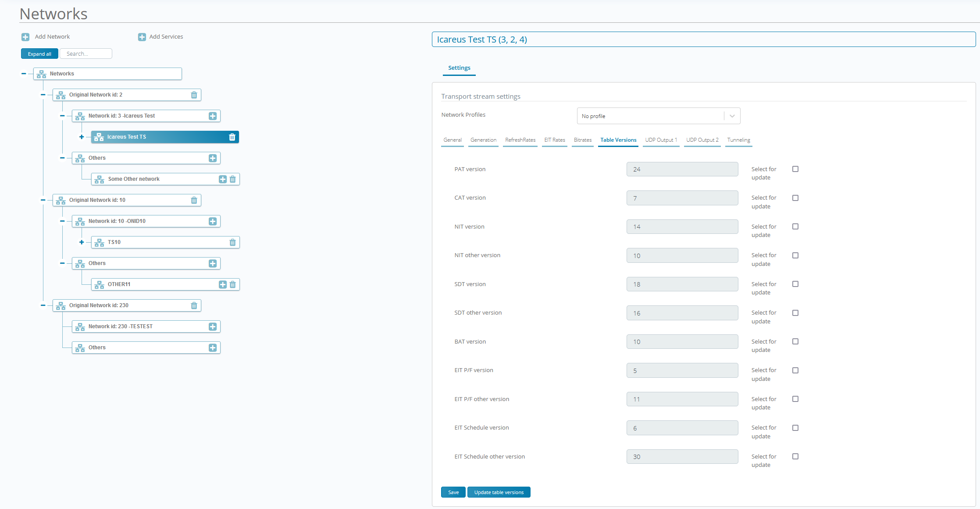Image resolution: width=980 pixels, height=509 pixels.
Task: Click plus icon on Network id: 230 -TESTEST
Action: pyautogui.click(x=213, y=326)
